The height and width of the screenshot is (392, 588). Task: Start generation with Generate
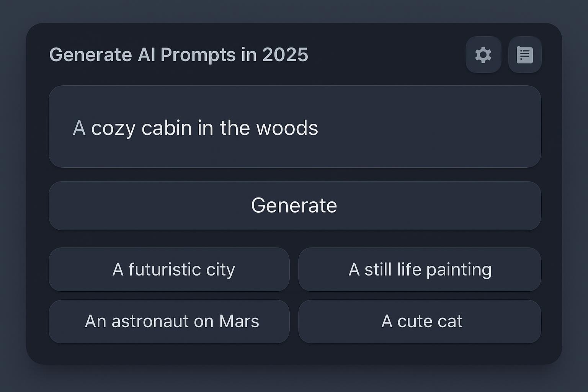(294, 205)
